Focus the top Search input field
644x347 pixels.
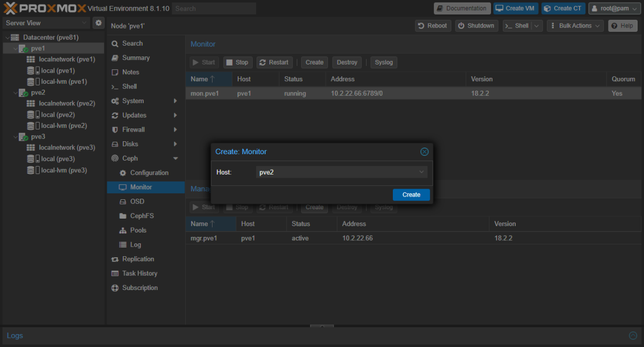pos(214,9)
